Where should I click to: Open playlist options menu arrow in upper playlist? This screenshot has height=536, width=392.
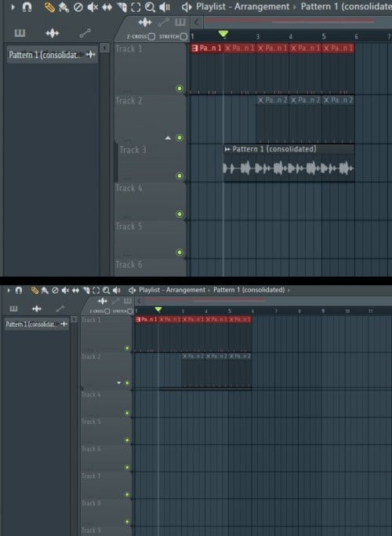pyautogui.click(x=13, y=7)
